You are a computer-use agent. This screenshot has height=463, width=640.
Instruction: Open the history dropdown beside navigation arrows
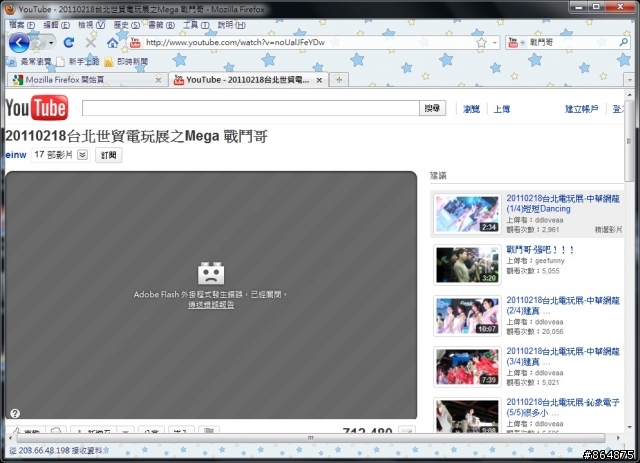[51, 42]
